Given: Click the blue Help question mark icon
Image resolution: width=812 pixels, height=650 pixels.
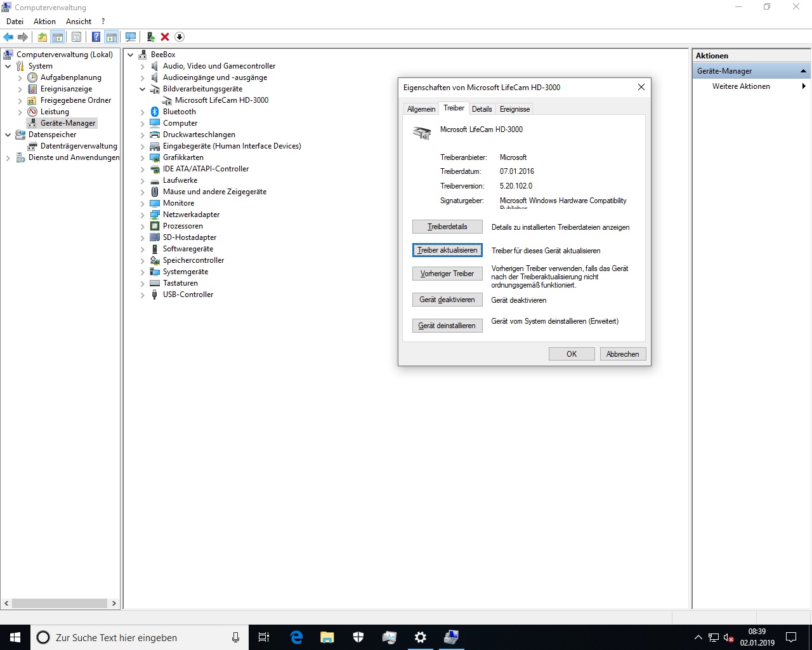Looking at the screenshot, I should coord(96,37).
